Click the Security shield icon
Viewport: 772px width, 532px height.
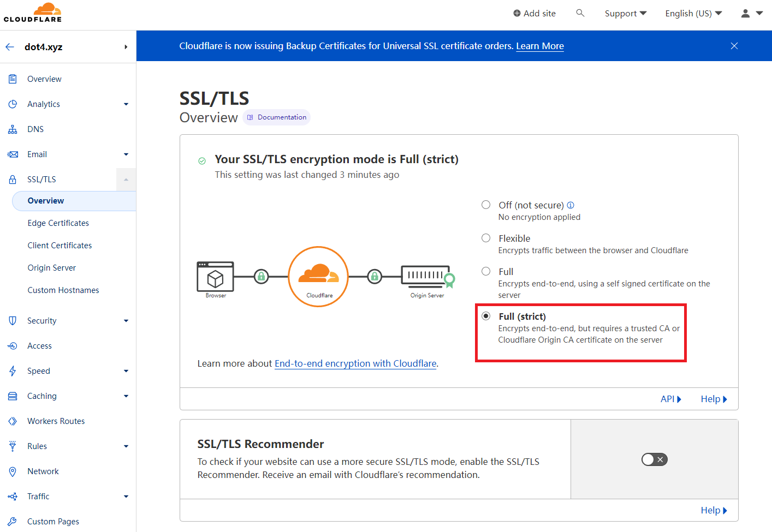pyautogui.click(x=13, y=321)
